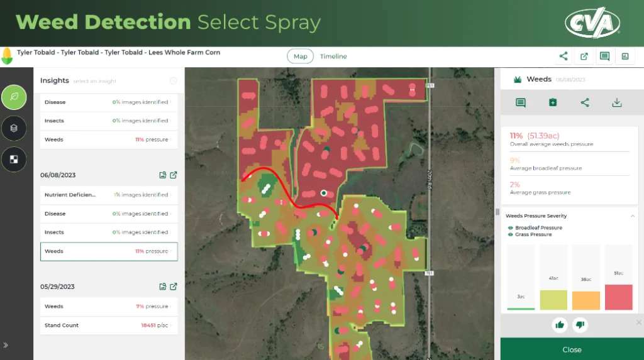Share the Weeds insight

(x=585, y=102)
